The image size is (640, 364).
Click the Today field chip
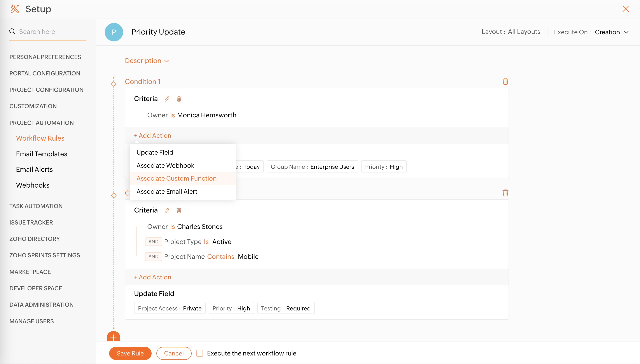point(250,167)
